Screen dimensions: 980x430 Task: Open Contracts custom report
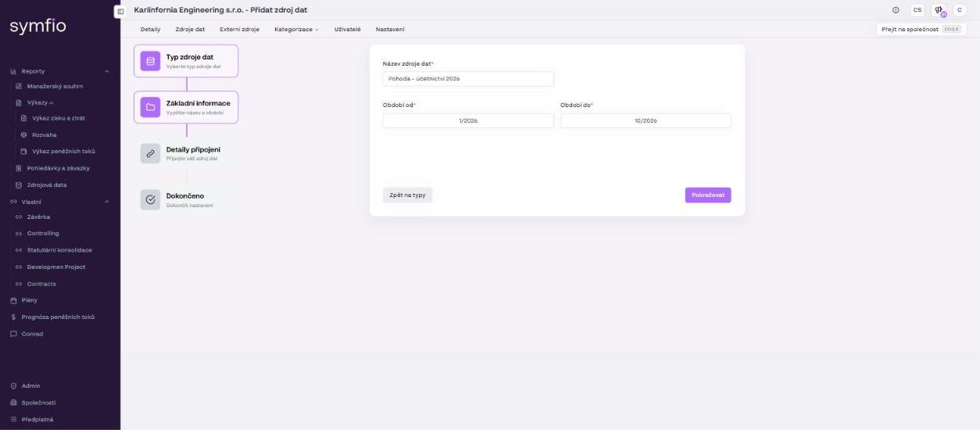[41, 283]
